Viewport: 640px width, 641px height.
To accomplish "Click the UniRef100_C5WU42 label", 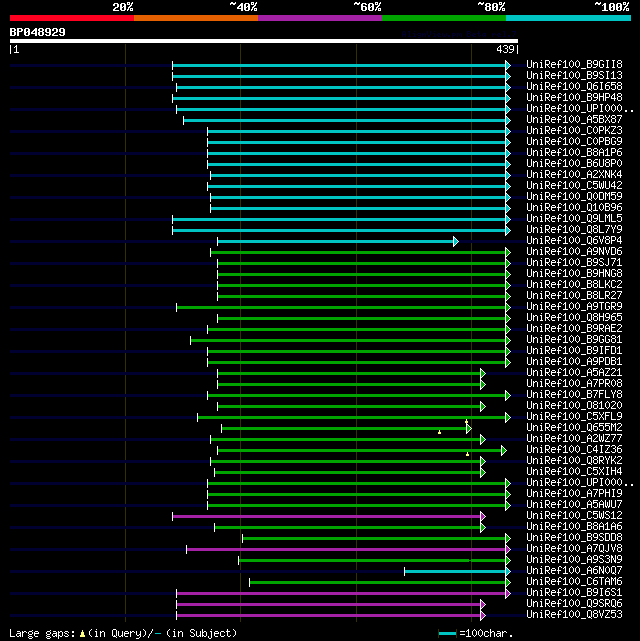I will coord(574,186).
